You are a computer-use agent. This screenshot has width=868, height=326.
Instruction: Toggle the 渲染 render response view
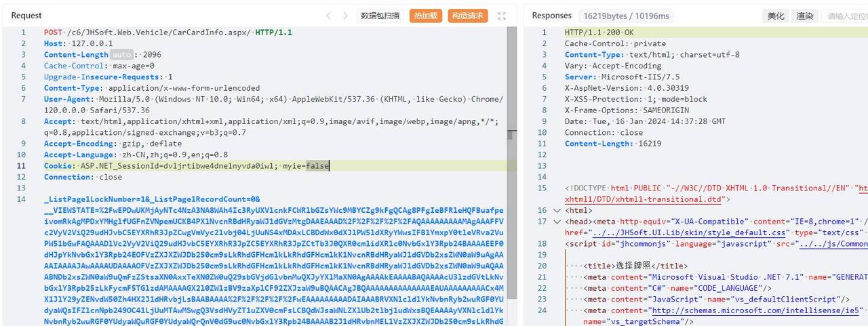point(805,16)
